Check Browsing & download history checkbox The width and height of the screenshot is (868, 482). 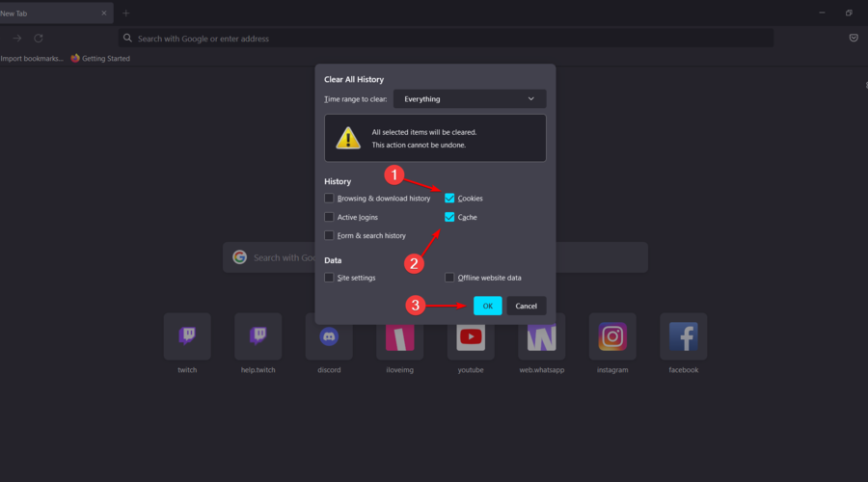tap(329, 199)
